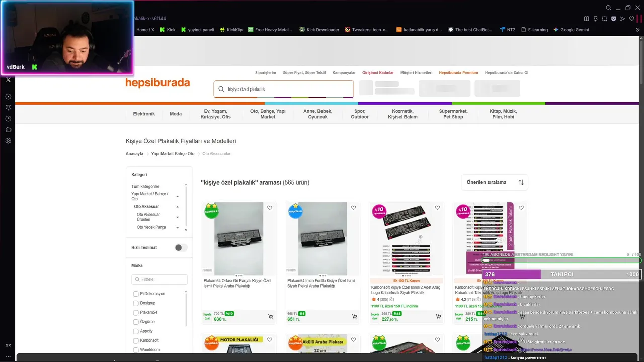Viewport: 644px width, 362px height.
Task: Click the split screen icon in address bar
Action: pos(586,19)
